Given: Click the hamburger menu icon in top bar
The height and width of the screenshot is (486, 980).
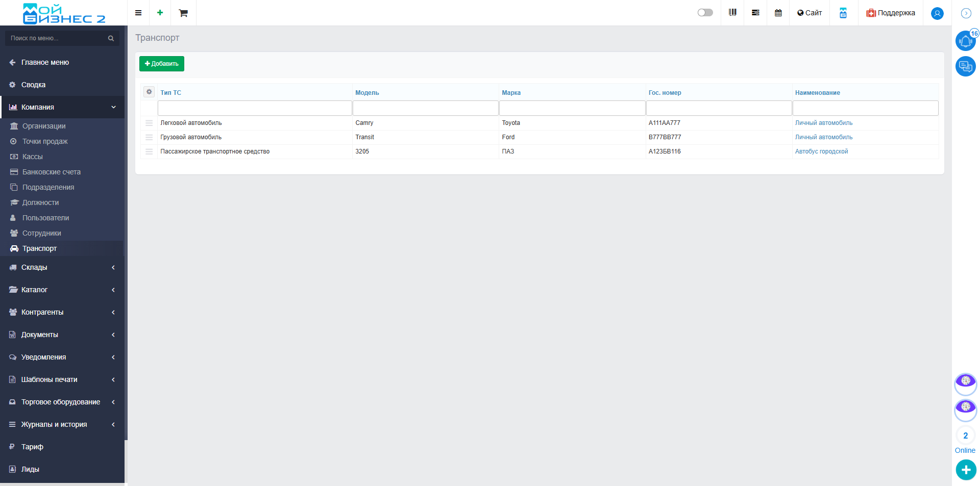Looking at the screenshot, I should point(138,13).
